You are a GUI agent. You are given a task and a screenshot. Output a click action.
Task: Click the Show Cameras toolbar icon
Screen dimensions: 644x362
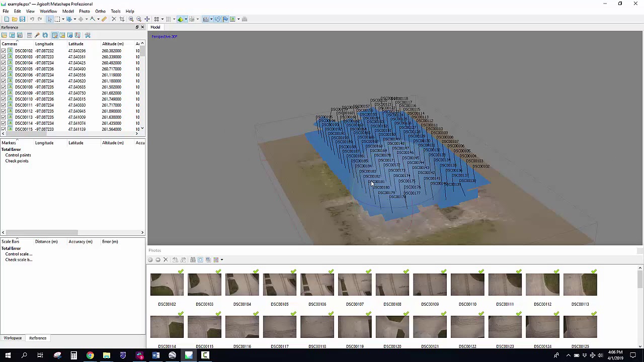point(205,19)
